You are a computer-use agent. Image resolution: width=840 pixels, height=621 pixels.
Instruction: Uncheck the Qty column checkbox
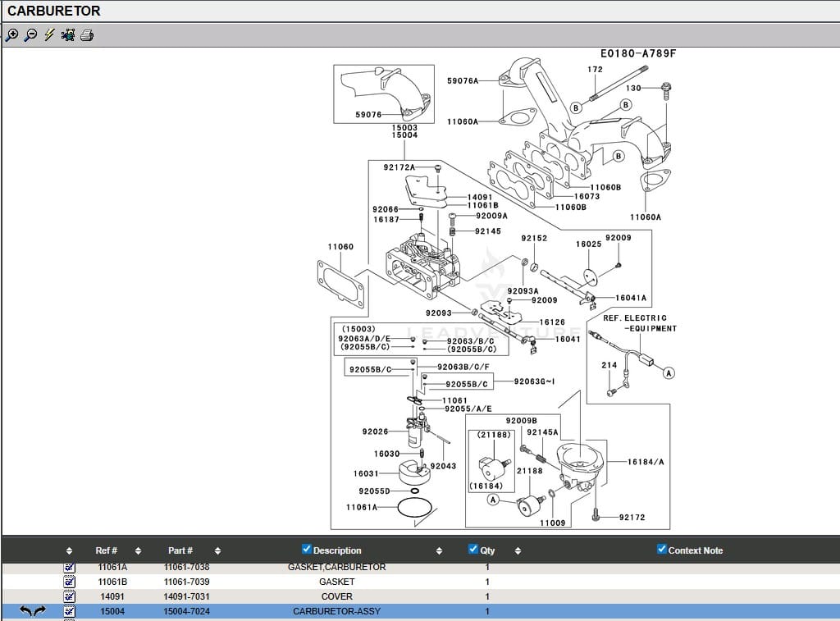(473, 550)
